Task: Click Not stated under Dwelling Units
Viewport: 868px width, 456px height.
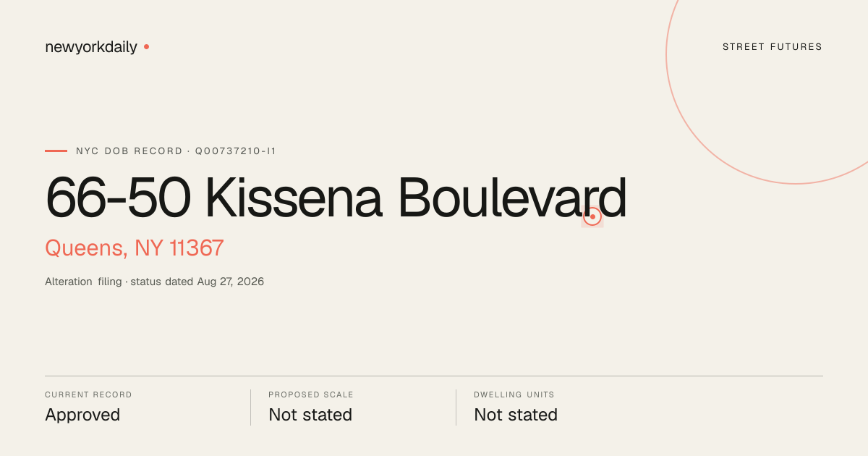Action: (x=516, y=415)
